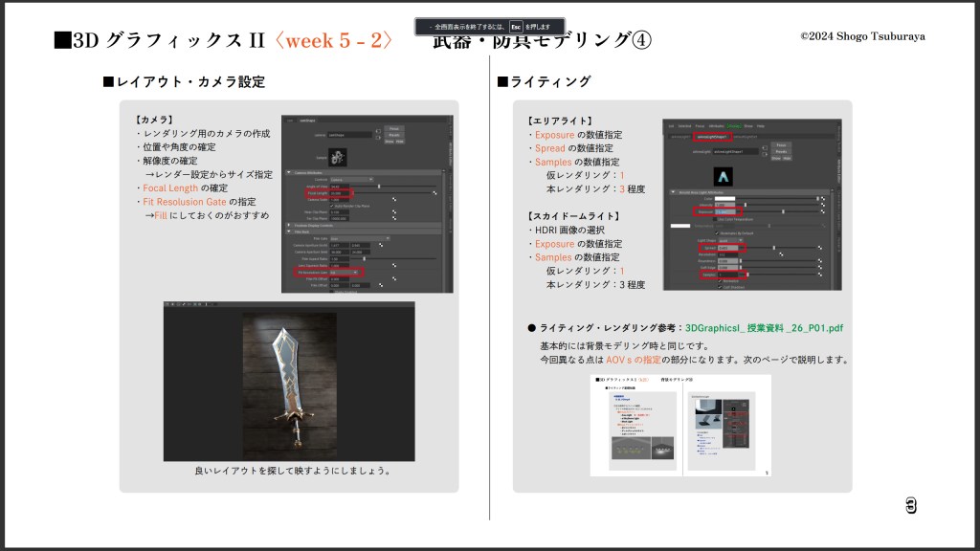Screen dimensions: 980x551
Task: Toggle the Auto Render Clip Plane checkbox
Action: coord(331,206)
